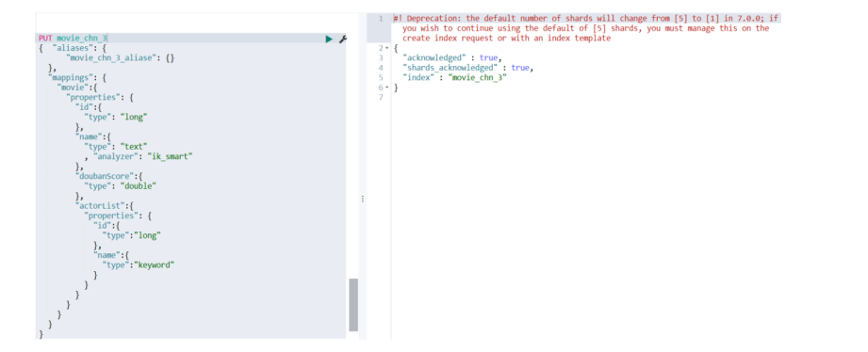Place cursor on the PUT movie_chn_3 line

(x=73, y=39)
